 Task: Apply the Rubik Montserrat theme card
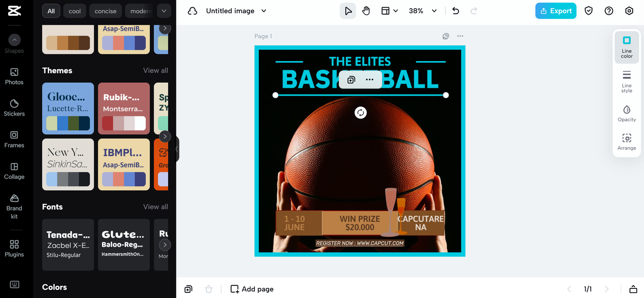click(124, 108)
